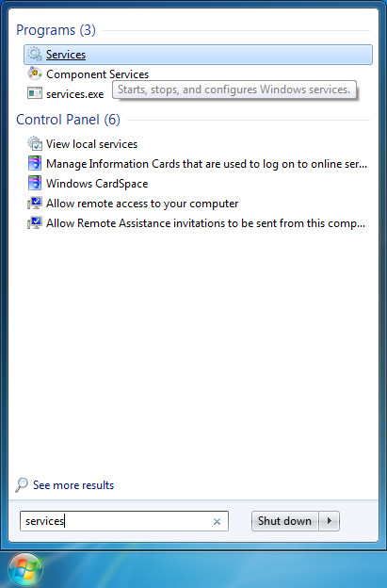Open Allow remote access to your computer

[142, 204]
